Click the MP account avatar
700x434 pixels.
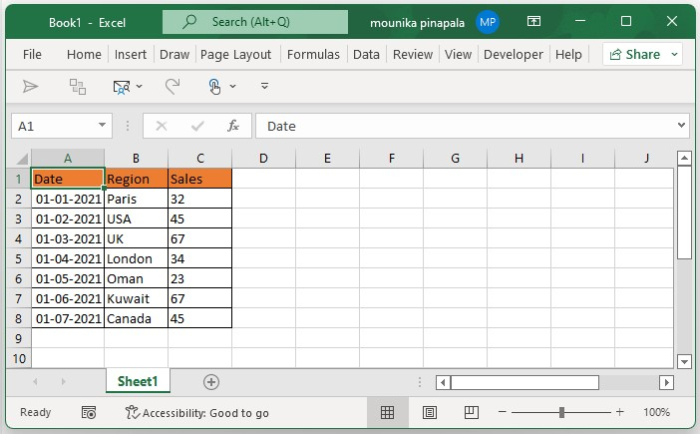tap(488, 22)
